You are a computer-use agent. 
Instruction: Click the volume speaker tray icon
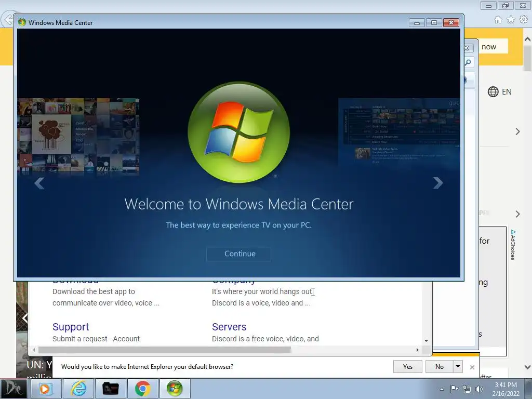pos(479,389)
